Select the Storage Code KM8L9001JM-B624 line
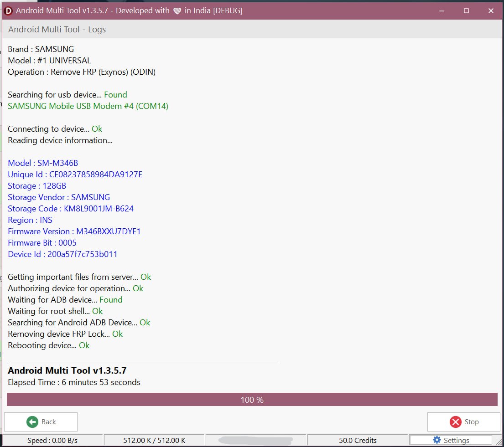The image size is (504, 447). pyautogui.click(x=71, y=209)
